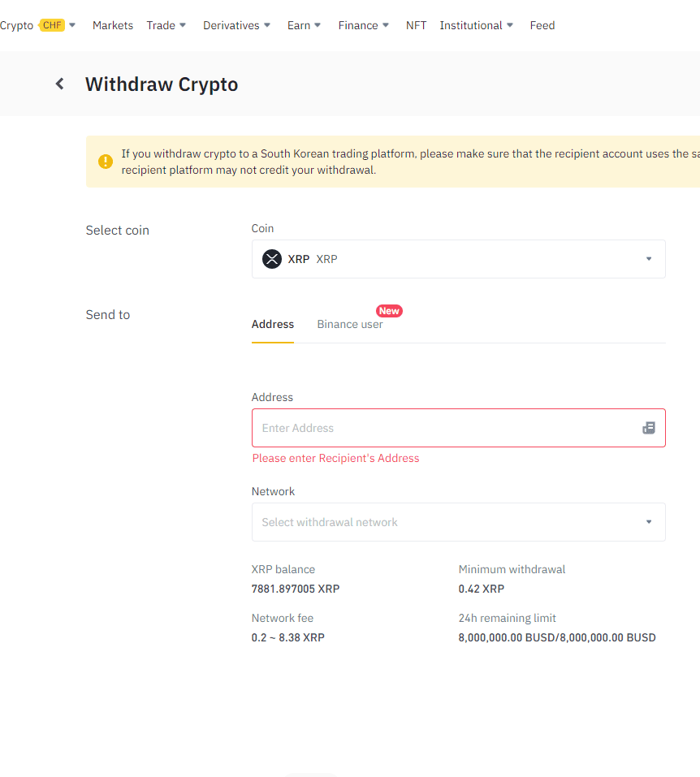The image size is (700, 777).
Task: Click the red New badge
Action: click(x=389, y=311)
